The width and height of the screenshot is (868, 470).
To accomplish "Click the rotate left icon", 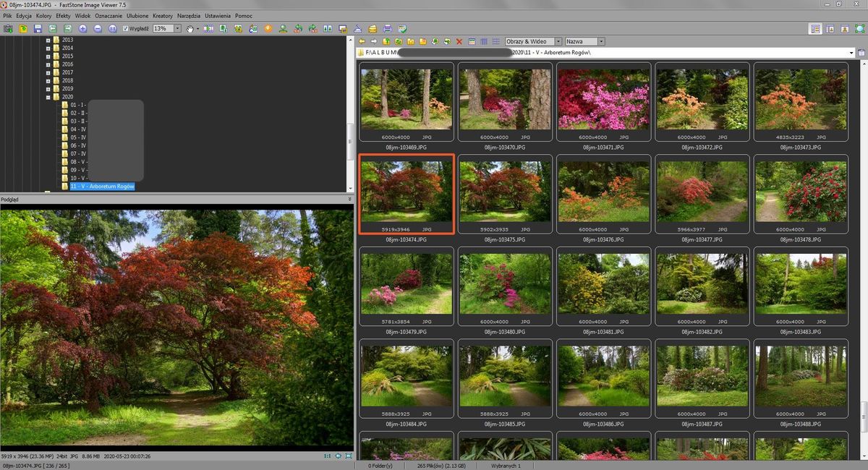I will 297,29.
